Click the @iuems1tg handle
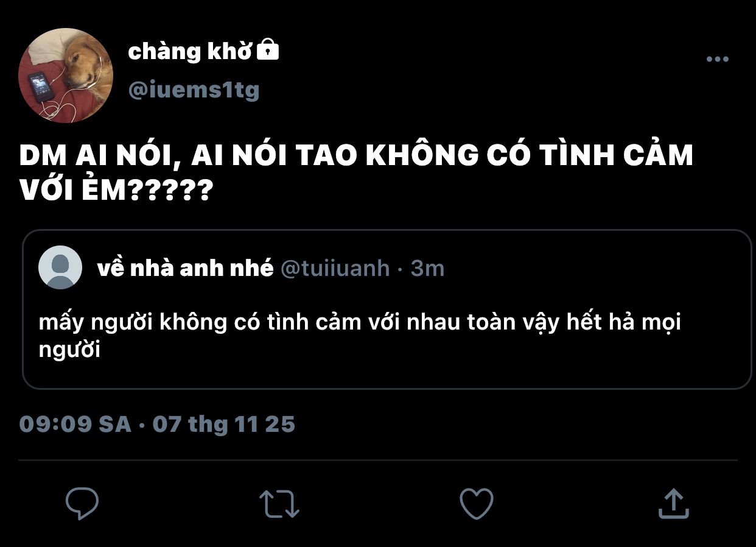This screenshot has height=547, width=756. click(194, 90)
